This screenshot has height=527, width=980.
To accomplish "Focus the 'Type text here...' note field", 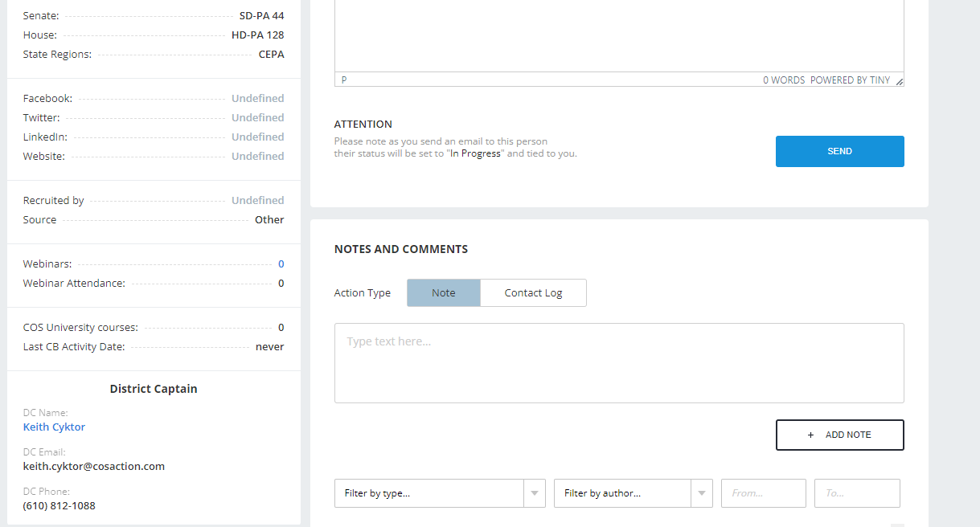I will 618,362.
